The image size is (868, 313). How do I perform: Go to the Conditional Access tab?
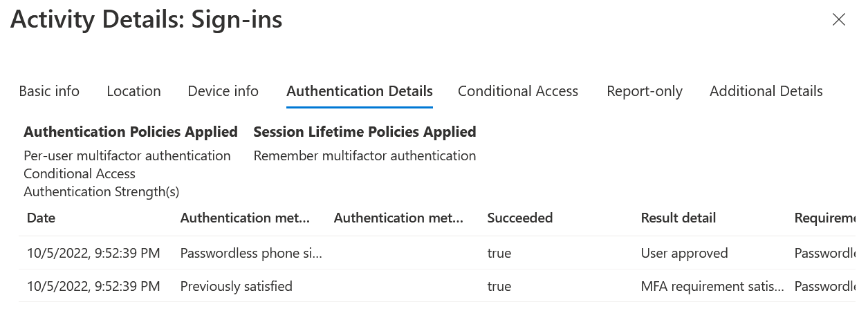point(517,91)
